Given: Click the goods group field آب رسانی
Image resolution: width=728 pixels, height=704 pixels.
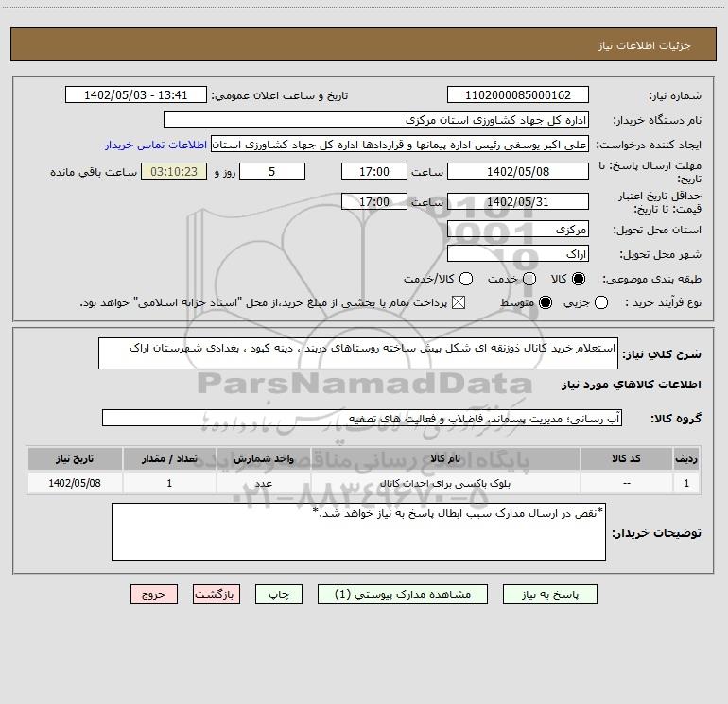Looking at the screenshot, I should pyautogui.click(x=362, y=418).
